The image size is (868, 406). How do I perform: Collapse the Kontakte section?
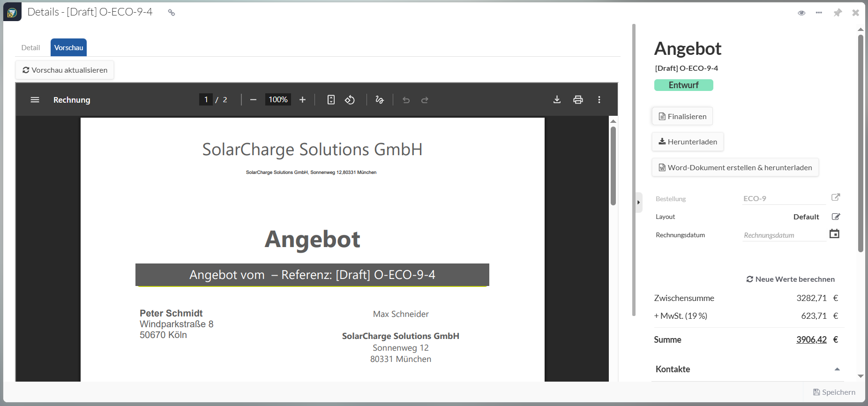[837, 369]
